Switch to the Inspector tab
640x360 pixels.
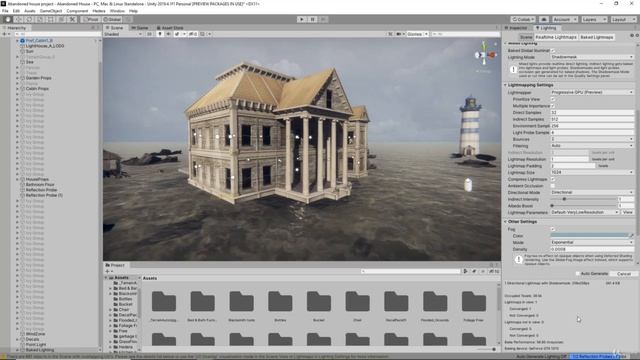[x=516, y=28]
